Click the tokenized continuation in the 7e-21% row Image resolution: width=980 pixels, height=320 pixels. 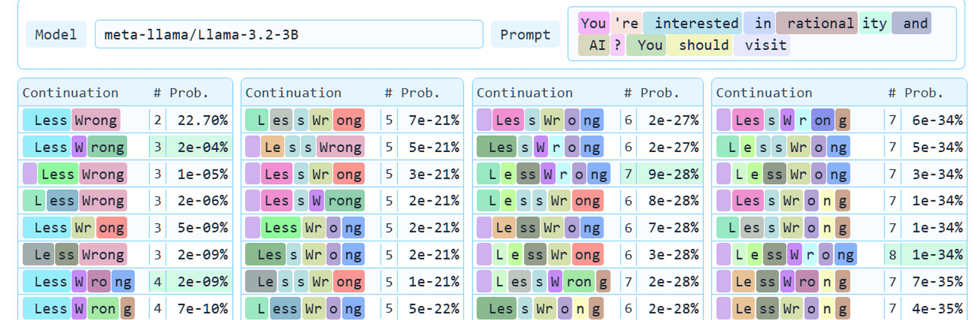coord(305,120)
